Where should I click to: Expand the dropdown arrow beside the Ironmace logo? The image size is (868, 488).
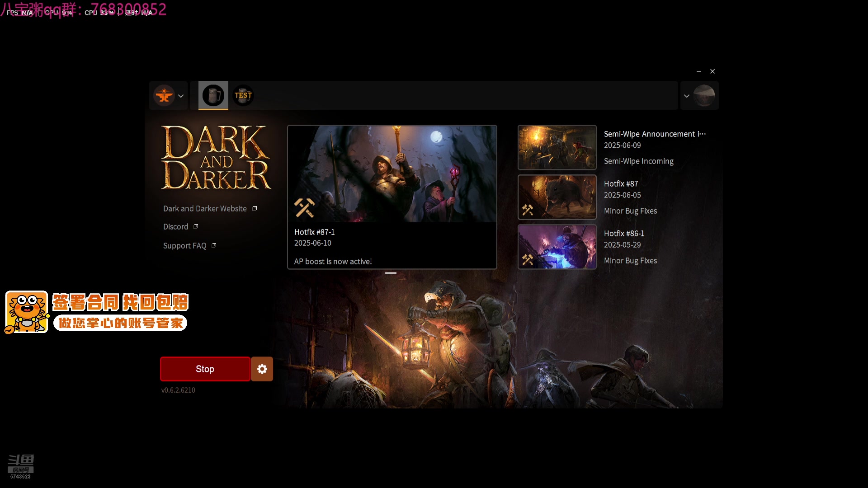click(x=181, y=96)
